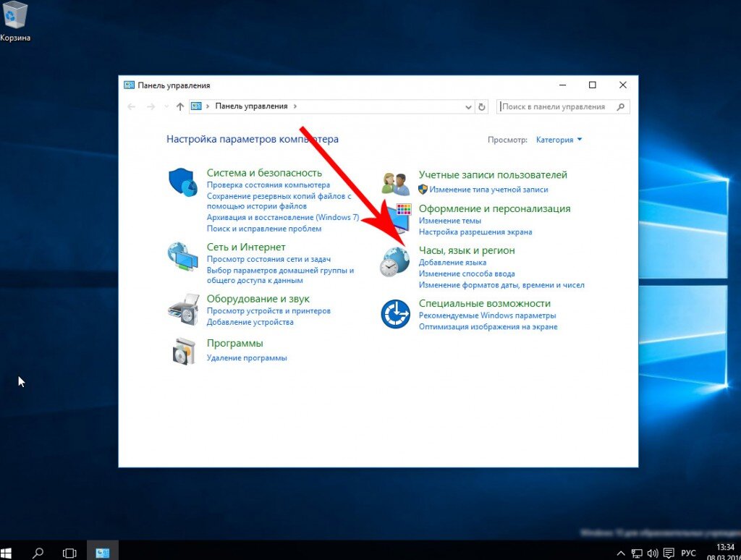Screen dimensions: 741x560
Task: Open the Windows Start menu
Action: (7, 553)
